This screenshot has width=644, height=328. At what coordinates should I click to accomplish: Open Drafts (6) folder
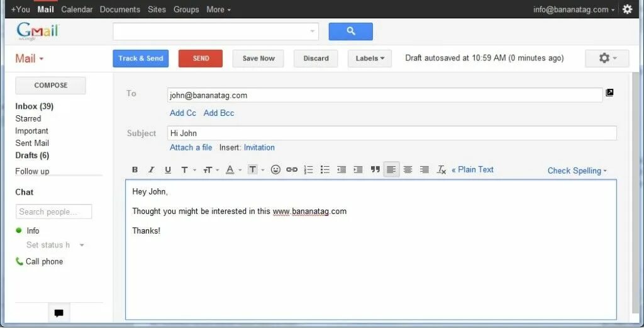[32, 156]
